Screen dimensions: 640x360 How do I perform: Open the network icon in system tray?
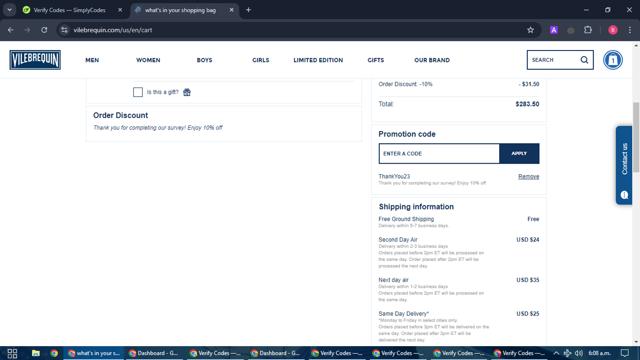[x=567, y=353]
